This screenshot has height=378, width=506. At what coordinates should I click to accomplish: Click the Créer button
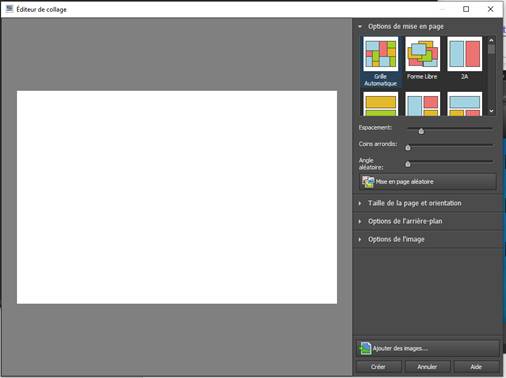(x=378, y=367)
